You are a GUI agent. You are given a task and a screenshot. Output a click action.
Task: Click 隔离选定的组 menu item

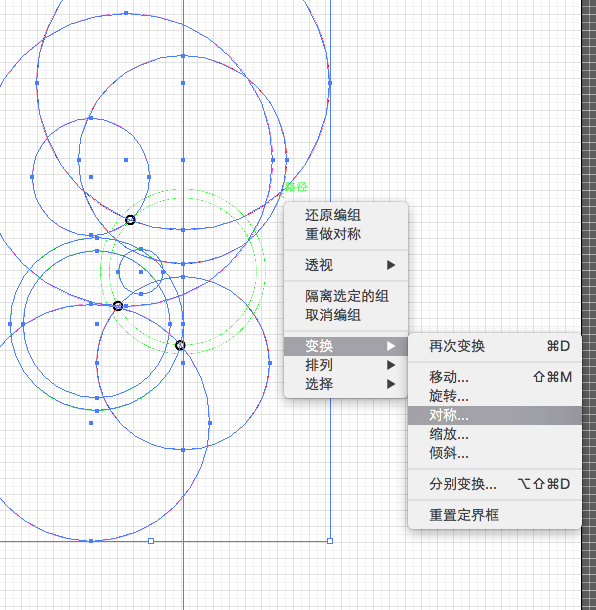pos(346,296)
